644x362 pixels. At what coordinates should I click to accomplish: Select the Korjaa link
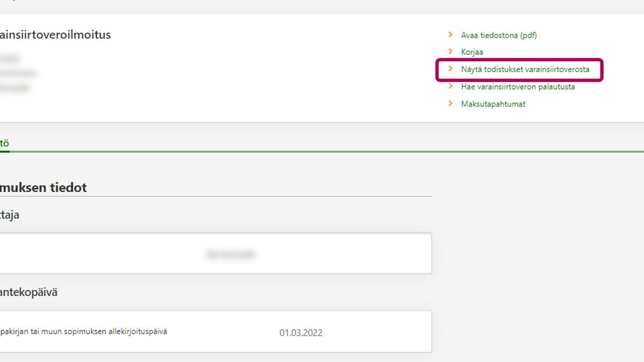click(472, 52)
